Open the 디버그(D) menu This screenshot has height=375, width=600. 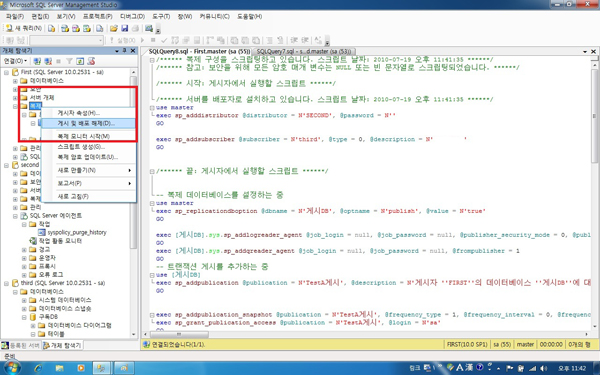click(132, 16)
